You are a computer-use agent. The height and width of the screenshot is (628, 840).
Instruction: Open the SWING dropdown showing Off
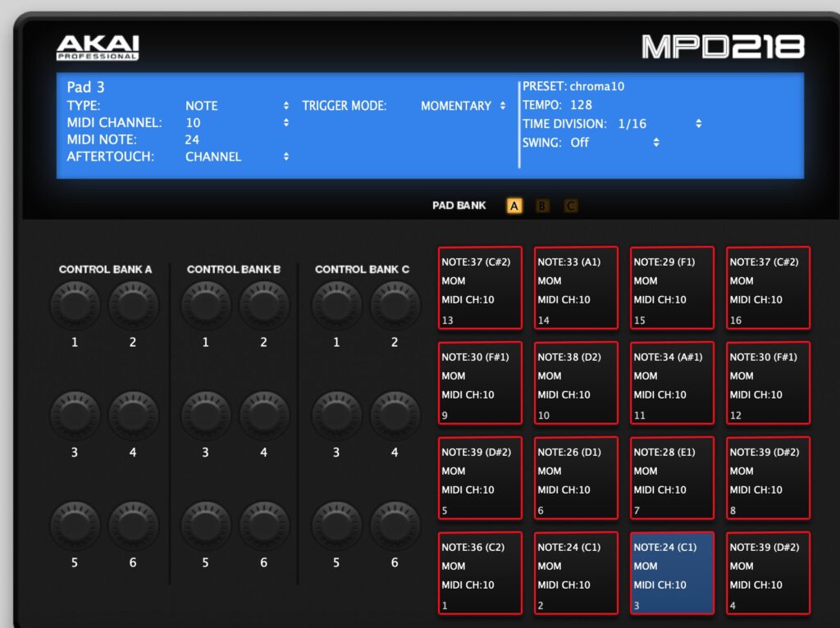tap(614, 143)
